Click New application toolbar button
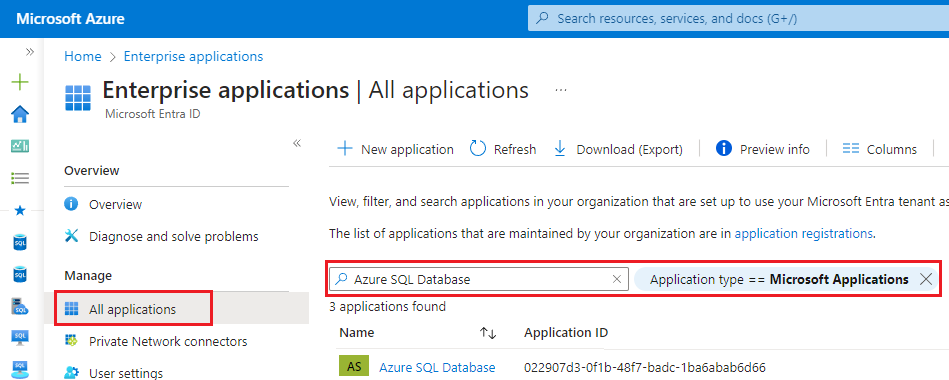Screen dimensions: 949x380 coord(395,149)
